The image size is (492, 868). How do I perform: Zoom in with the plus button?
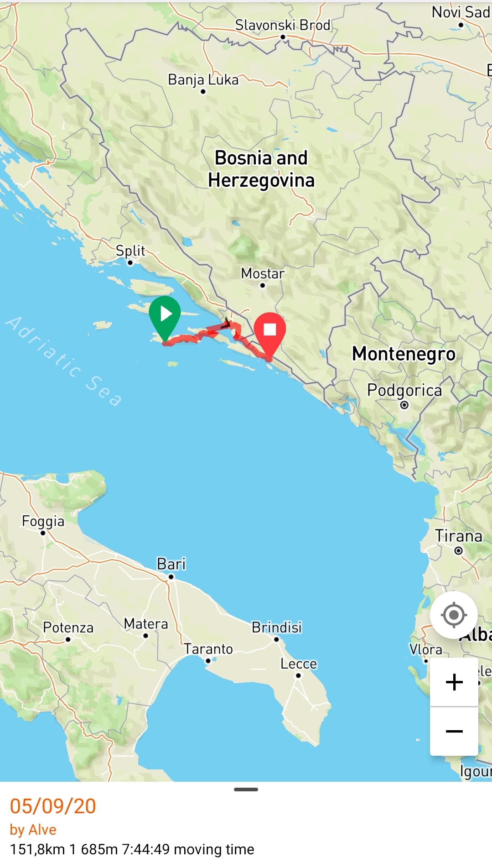click(x=454, y=682)
